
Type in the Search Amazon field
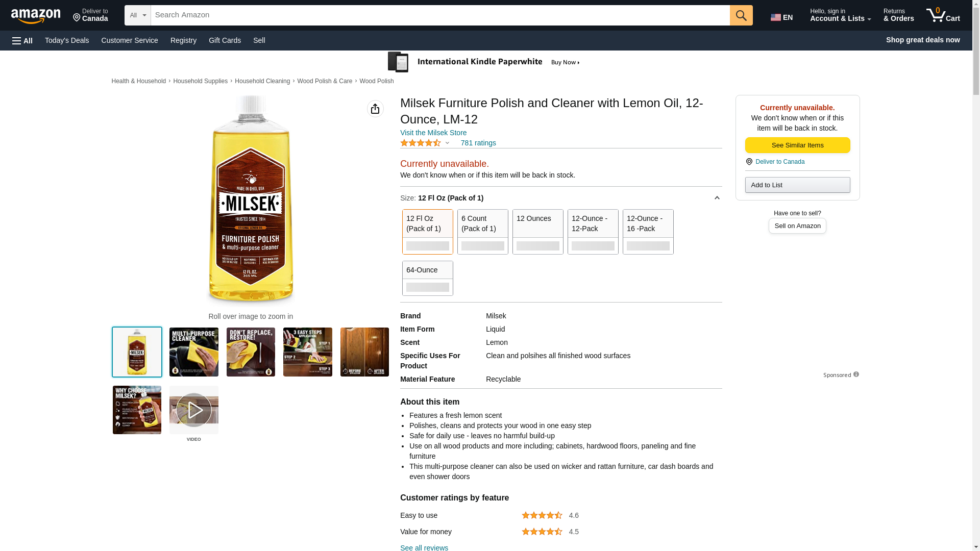tap(439, 15)
